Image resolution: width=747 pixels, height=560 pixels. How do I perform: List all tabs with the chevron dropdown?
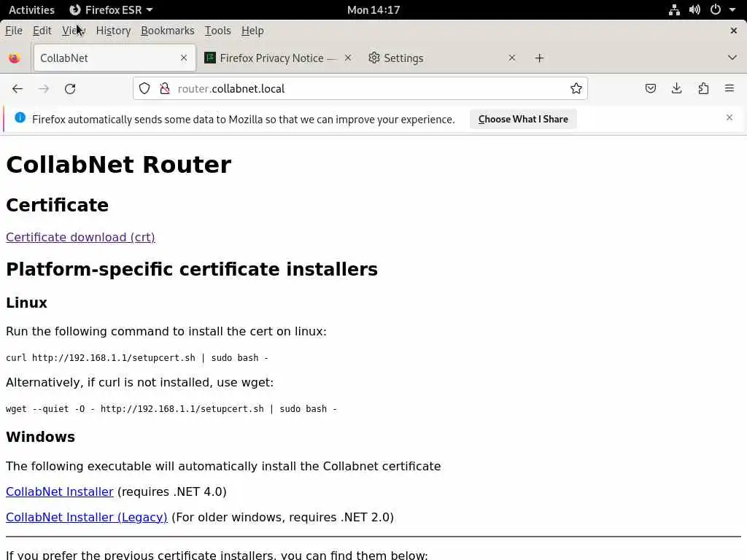(732, 58)
